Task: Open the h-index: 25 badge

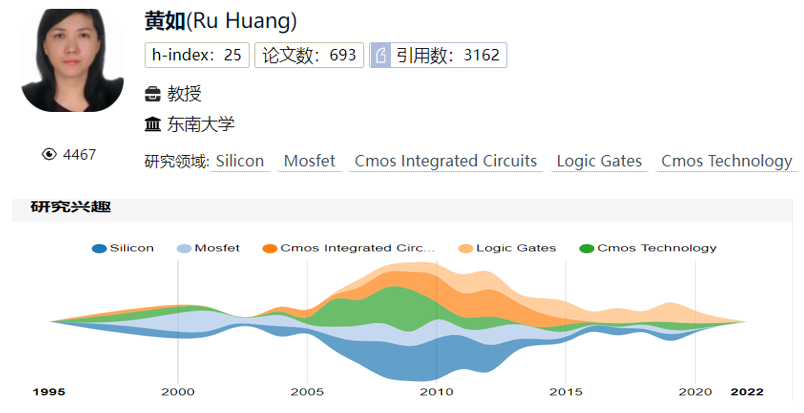Action: pyautogui.click(x=197, y=55)
